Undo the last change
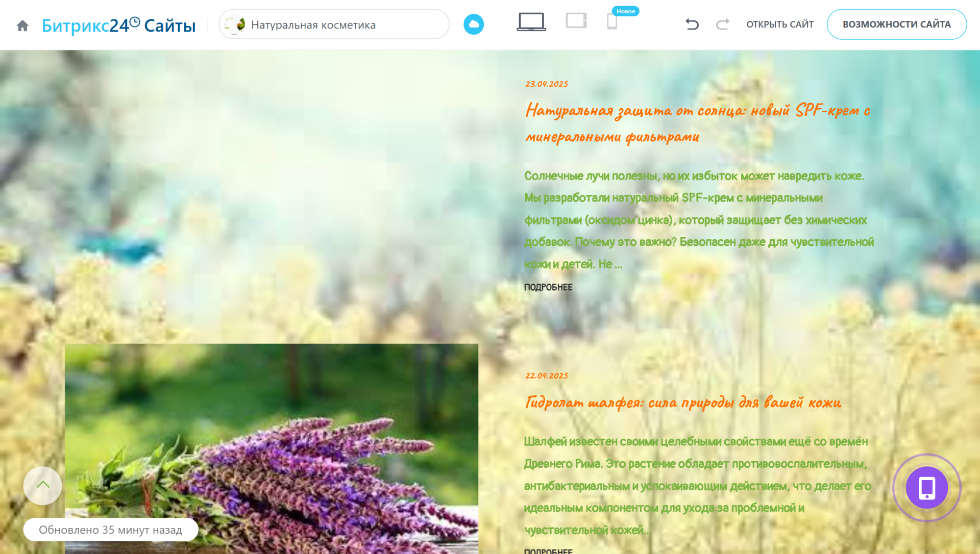Viewport: 980px width, 554px height. (692, 24)
